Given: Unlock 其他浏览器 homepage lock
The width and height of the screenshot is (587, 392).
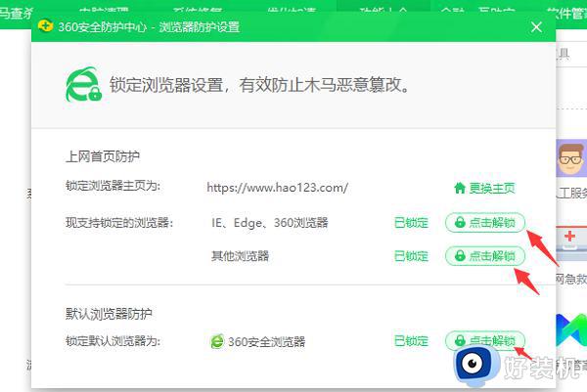Looking at the screenshot, I should 485,256.
